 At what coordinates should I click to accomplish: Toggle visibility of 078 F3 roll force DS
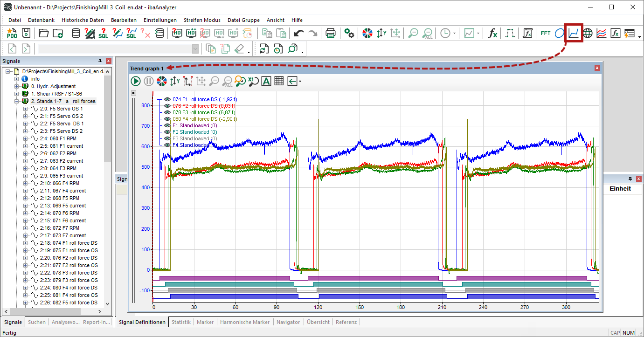click(x=167, y=112)
